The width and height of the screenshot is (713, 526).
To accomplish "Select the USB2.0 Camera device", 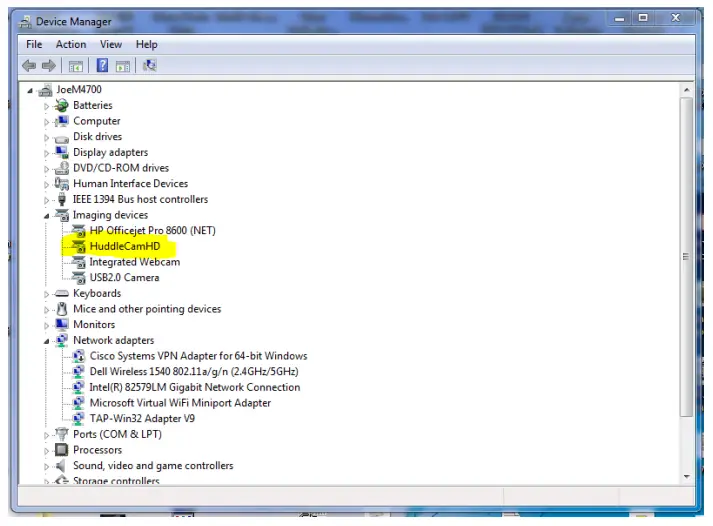I will point(124,278).
